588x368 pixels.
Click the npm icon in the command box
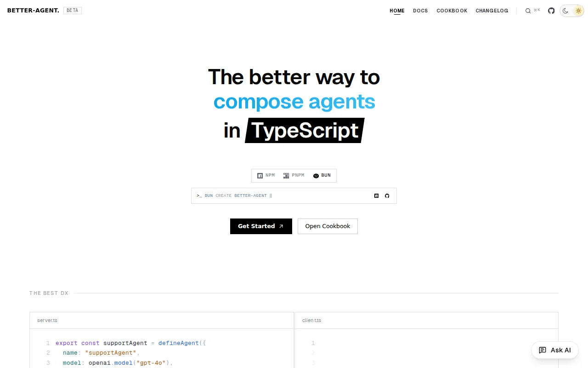pos(377,195)
